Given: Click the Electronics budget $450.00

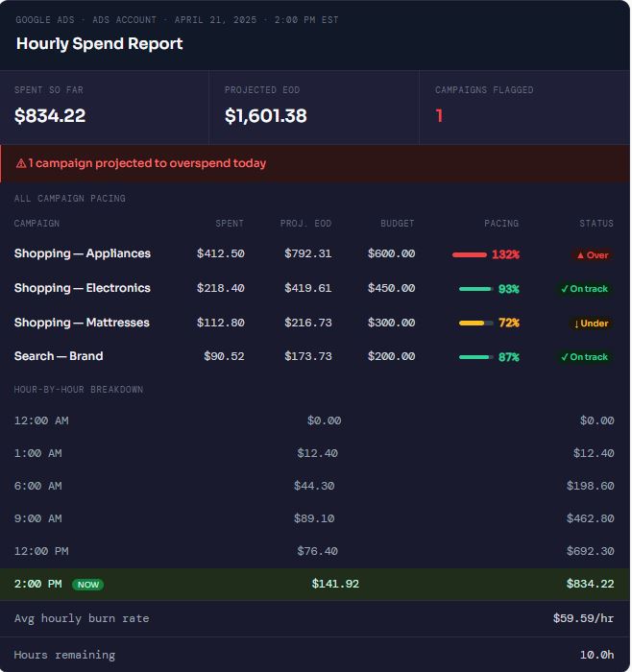Looking at the screenshot, I should [x=391, y=288].
